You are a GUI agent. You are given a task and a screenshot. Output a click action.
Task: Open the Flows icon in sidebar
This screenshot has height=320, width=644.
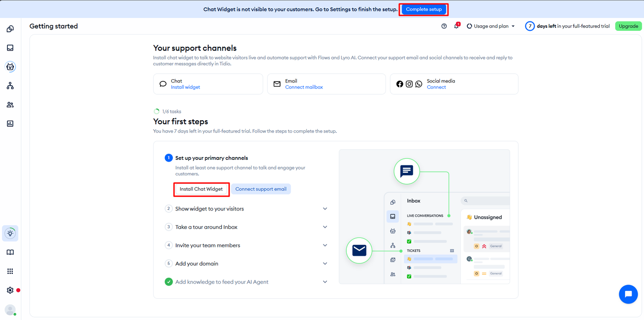coord(10,86)
